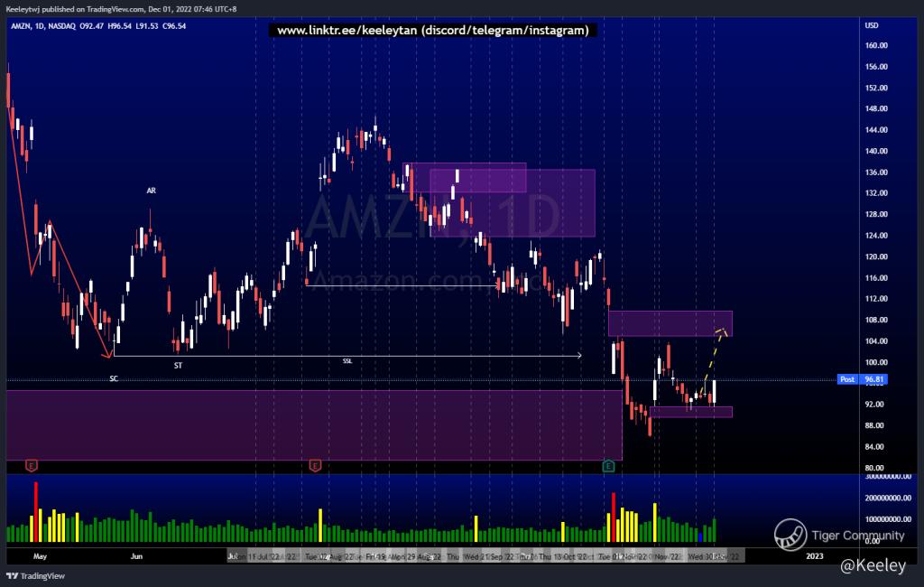Select the ST text label on chart

(x=178, y=366)
